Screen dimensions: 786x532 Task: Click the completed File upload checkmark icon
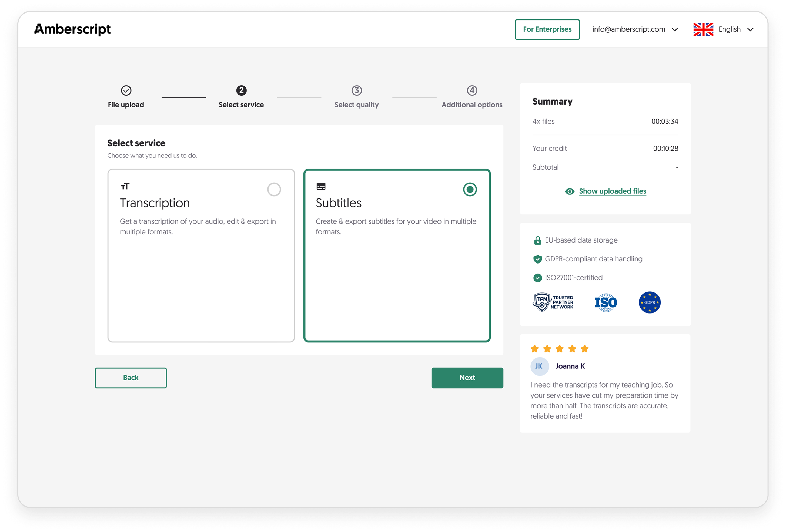126,90
